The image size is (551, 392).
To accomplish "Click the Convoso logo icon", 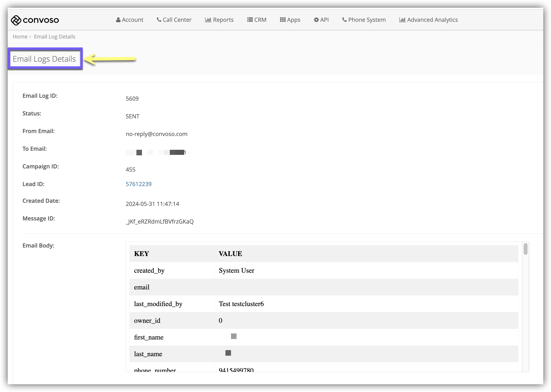I will (16, 20).
